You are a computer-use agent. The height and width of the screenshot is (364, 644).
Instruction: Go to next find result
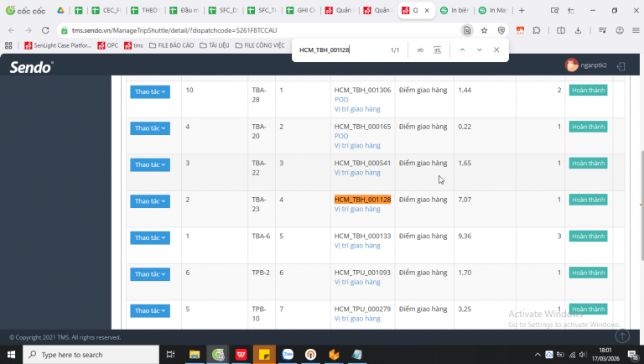pos(480,49)
